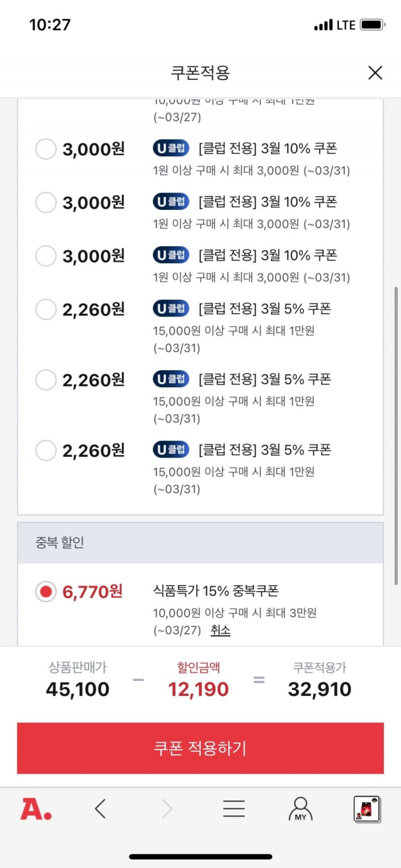Tap the forward arrow in bottom bar
This screenshot has width=401, height=868.
[167, 808]
